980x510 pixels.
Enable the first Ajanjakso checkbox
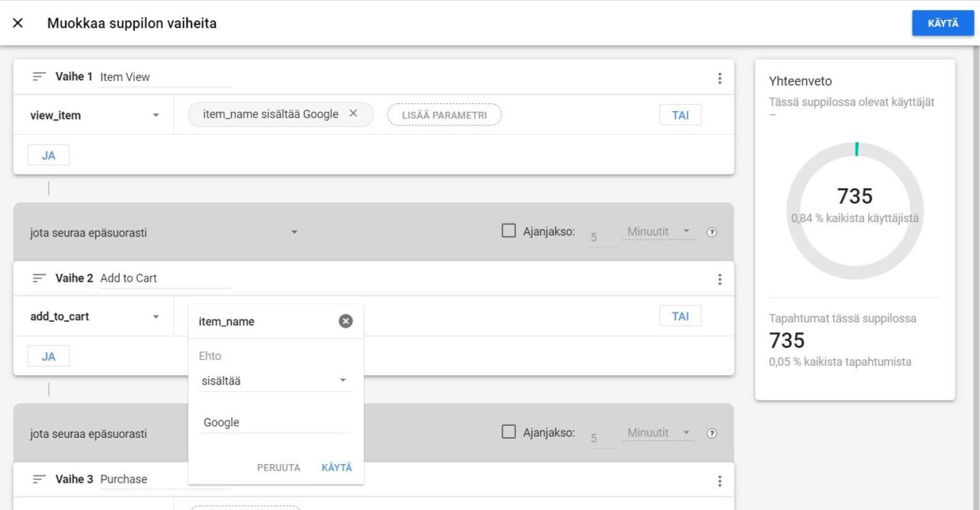click(508, 230)
